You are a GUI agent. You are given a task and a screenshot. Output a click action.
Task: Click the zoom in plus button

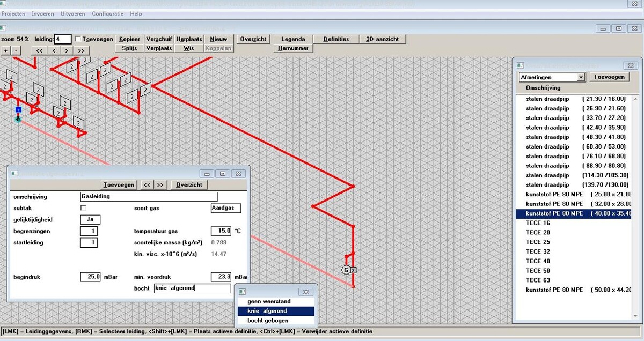click(6, 50)
